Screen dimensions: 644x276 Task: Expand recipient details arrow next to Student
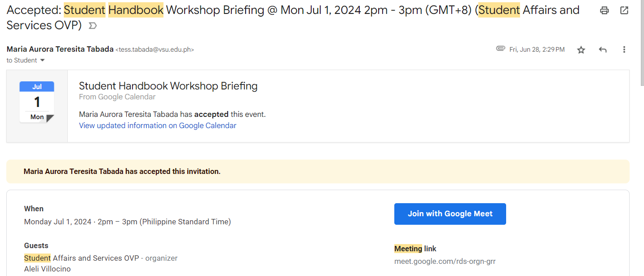coord(43,60)
